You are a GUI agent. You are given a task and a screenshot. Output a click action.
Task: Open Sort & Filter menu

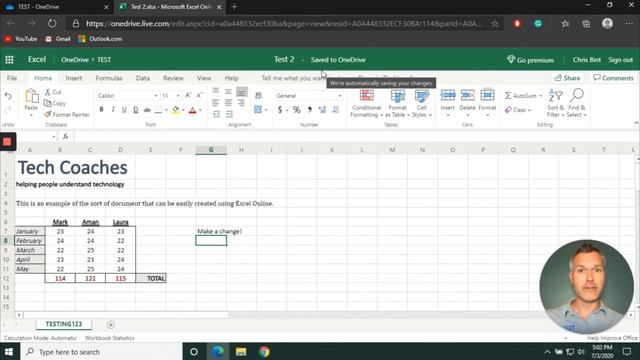[x=556, y=104]
